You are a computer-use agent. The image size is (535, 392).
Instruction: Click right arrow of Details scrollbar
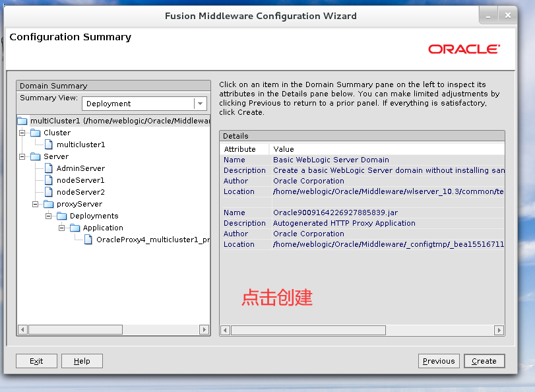point(499,331)
